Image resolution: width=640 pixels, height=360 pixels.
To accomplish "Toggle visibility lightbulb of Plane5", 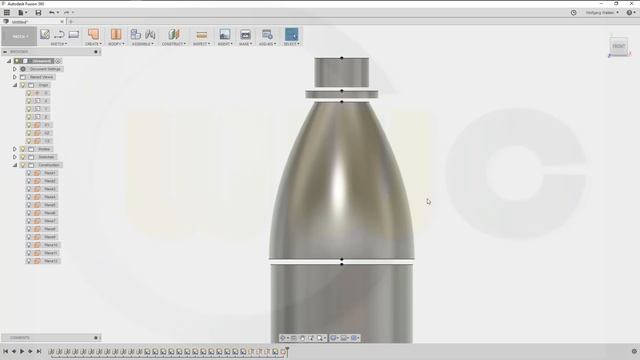I will coord(29,205).
